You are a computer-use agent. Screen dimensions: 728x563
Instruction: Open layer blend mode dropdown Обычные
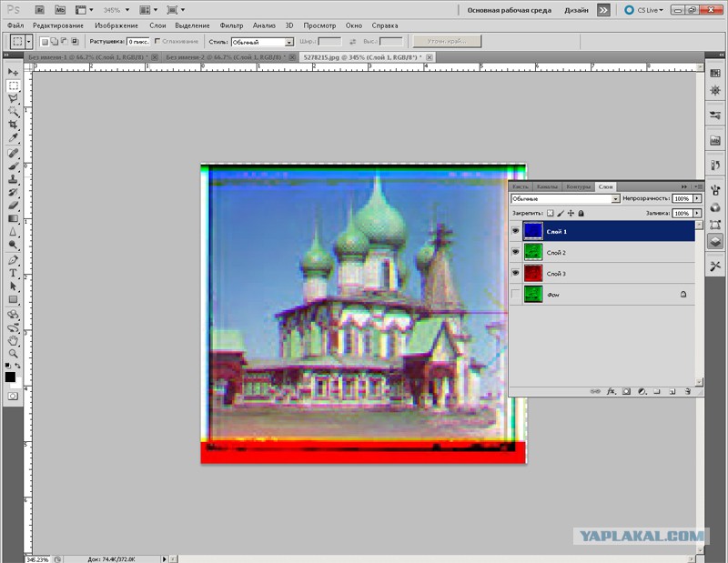[565, 198]
